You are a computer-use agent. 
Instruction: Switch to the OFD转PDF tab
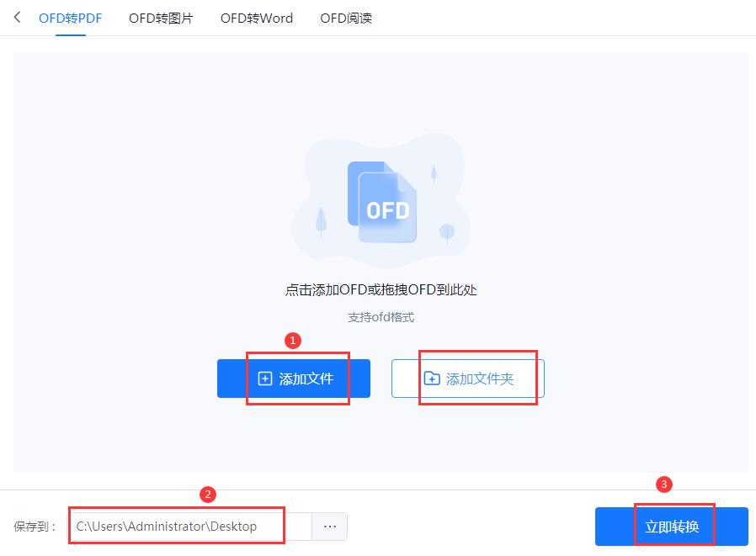[71, 19]
